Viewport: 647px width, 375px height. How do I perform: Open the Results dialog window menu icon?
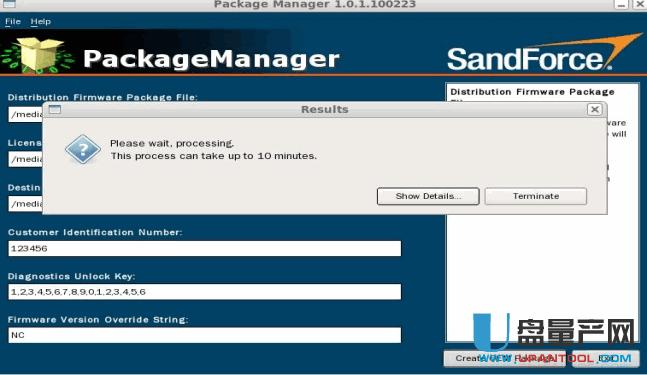click(55, 109)
